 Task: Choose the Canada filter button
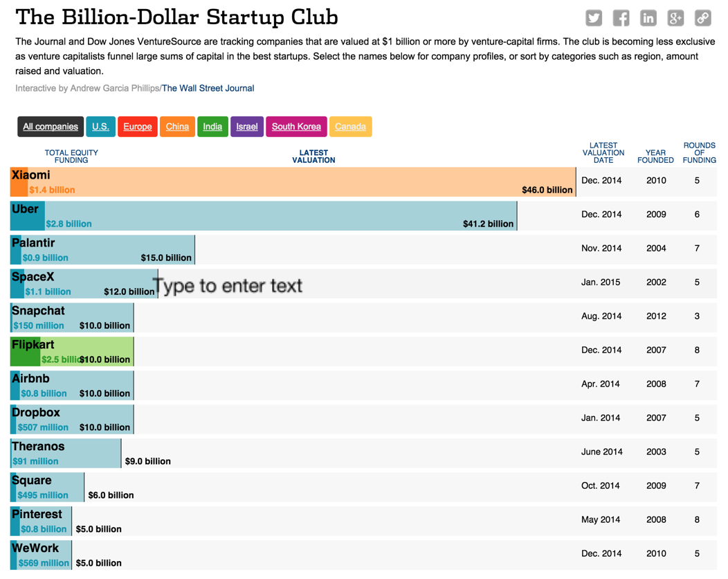point(350,127)
